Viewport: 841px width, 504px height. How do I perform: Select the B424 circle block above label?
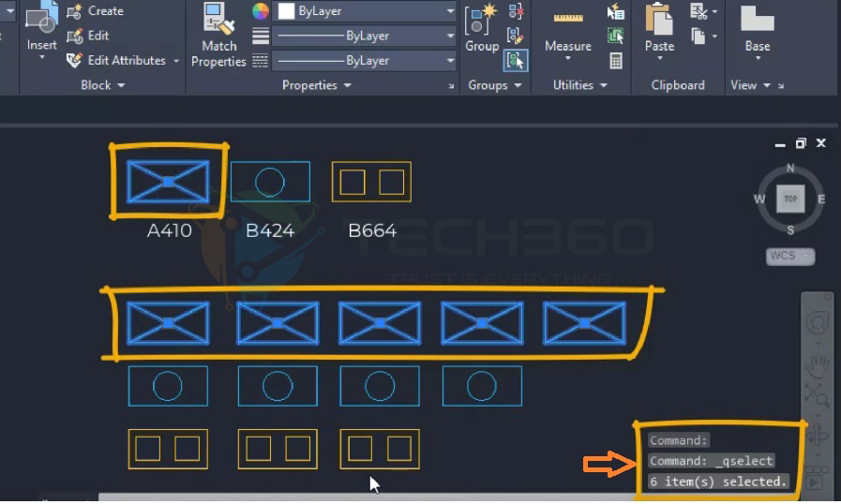coord(270,182)
